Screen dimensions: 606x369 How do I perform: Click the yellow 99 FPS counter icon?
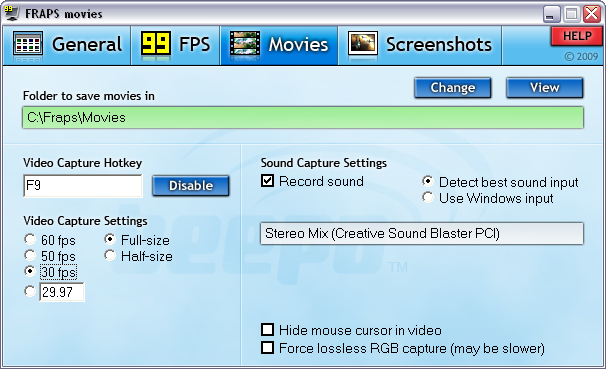click(x=156, y=44)
